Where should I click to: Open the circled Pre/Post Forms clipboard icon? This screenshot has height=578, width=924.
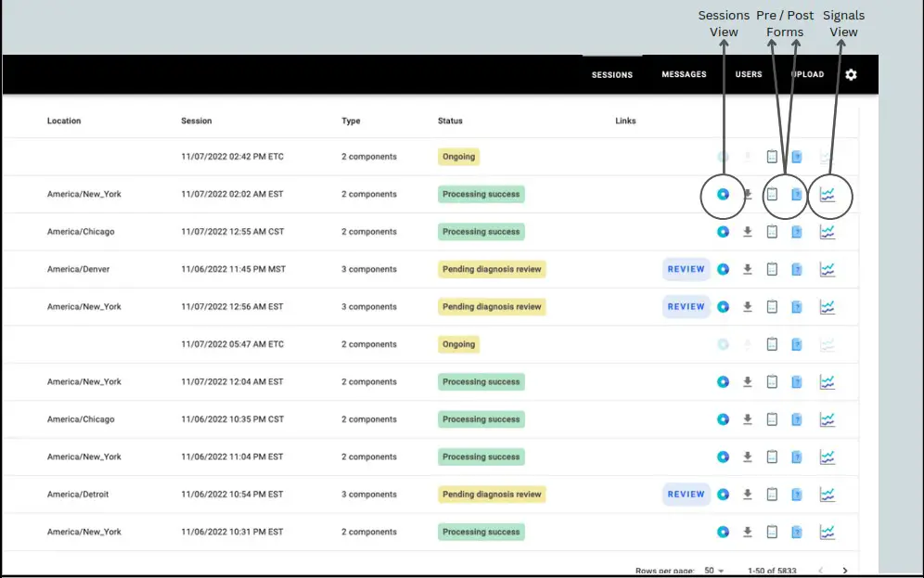[x=771, y=196]
